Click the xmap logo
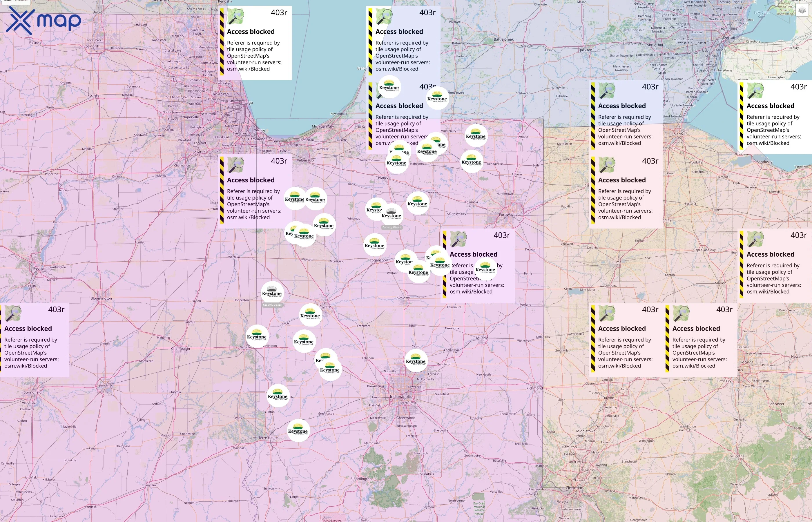 pyautogui.click(x=43, y=20)
